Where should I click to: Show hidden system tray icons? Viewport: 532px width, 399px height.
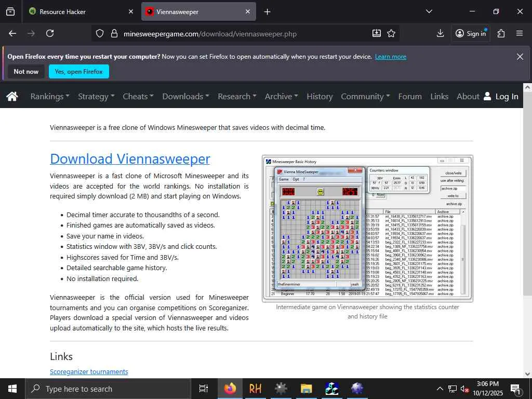click(440, 389)
